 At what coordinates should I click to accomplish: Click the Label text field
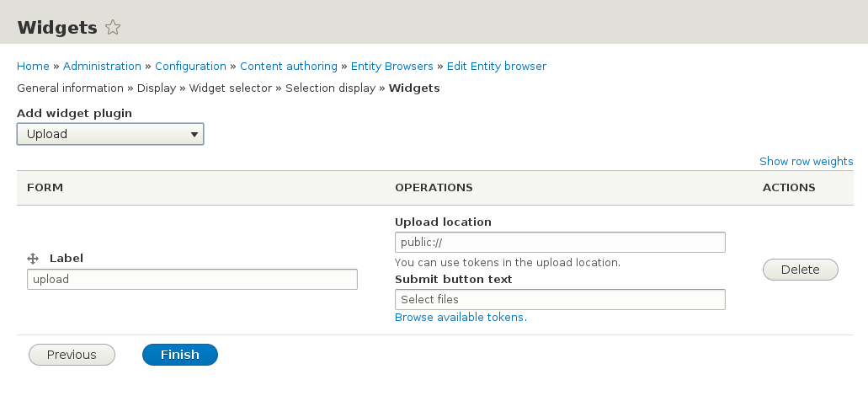[192, 280]
